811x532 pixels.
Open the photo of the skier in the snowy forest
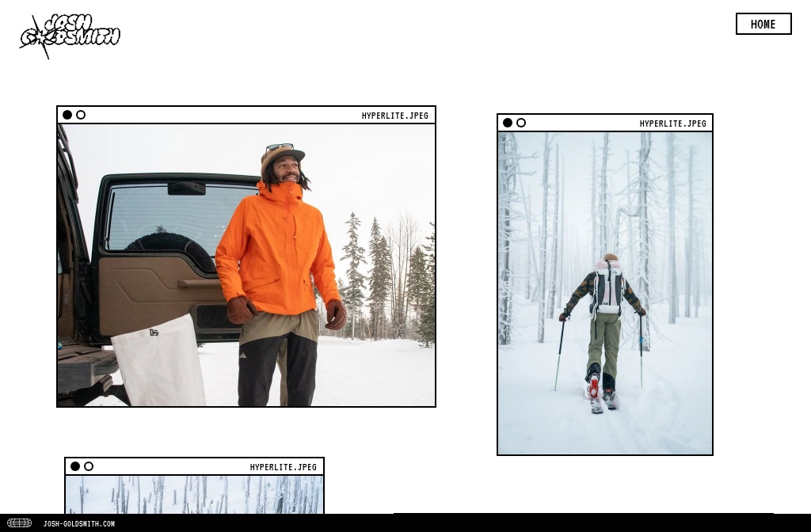tap(605, 293)
